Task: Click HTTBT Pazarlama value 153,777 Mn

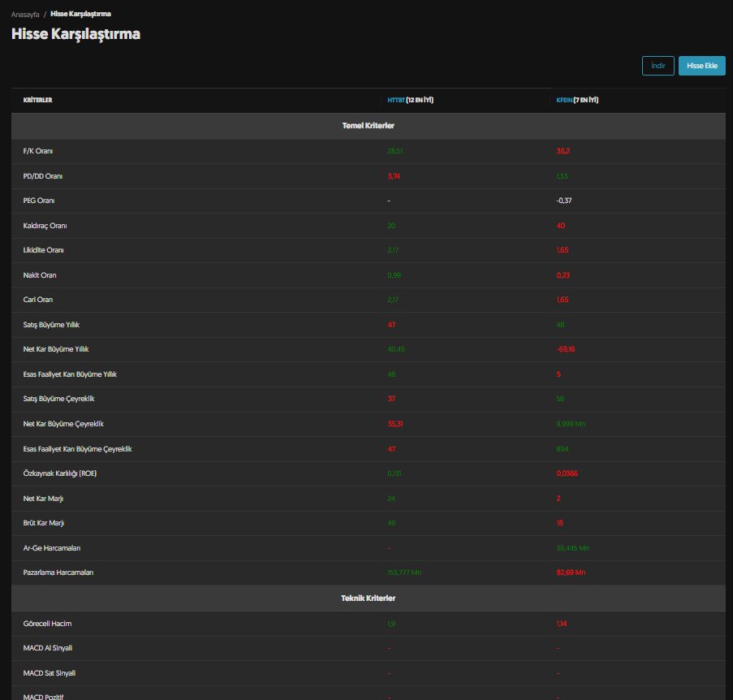Action: pos(404,573)
